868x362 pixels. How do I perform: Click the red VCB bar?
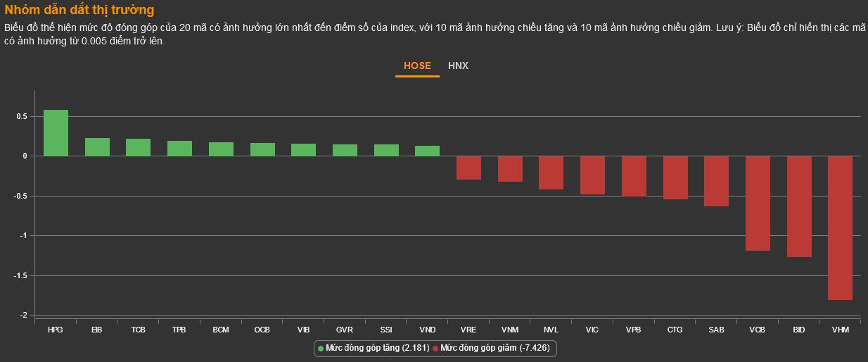pyautogui.click(x=758, y=203)
